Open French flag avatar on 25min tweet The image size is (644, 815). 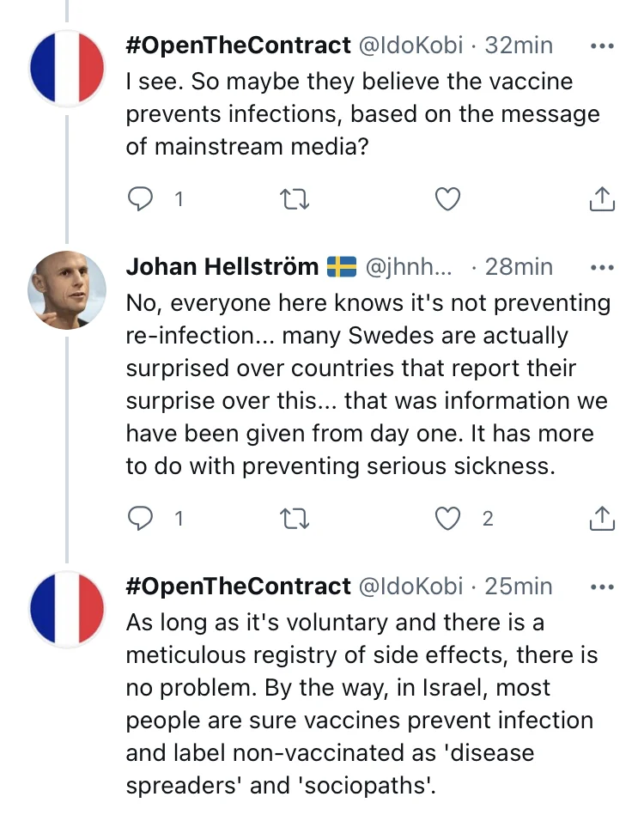click(x=67, y=608)
